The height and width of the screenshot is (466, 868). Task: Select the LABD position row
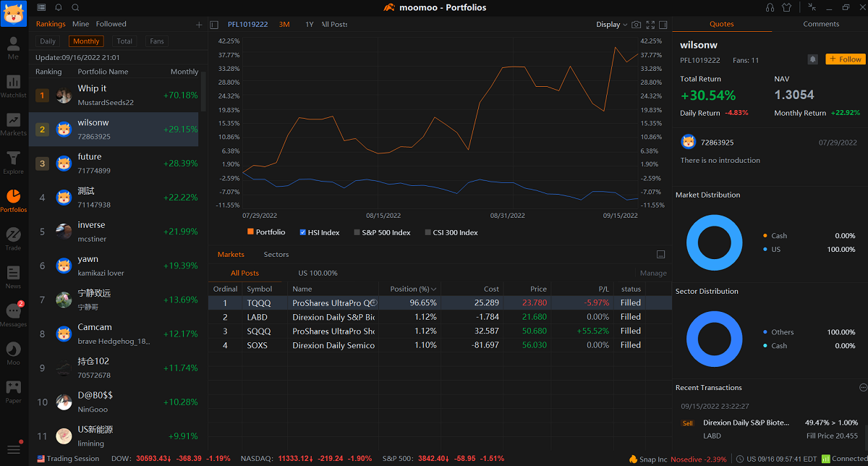pyautogui.click(x=440, y=317)
